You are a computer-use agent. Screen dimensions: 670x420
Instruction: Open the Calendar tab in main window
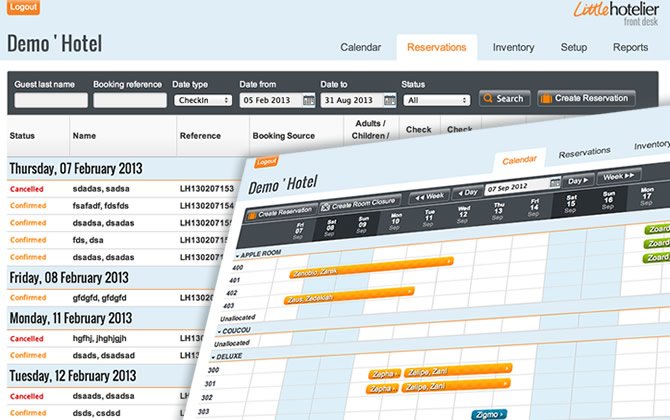click(360, 47)
